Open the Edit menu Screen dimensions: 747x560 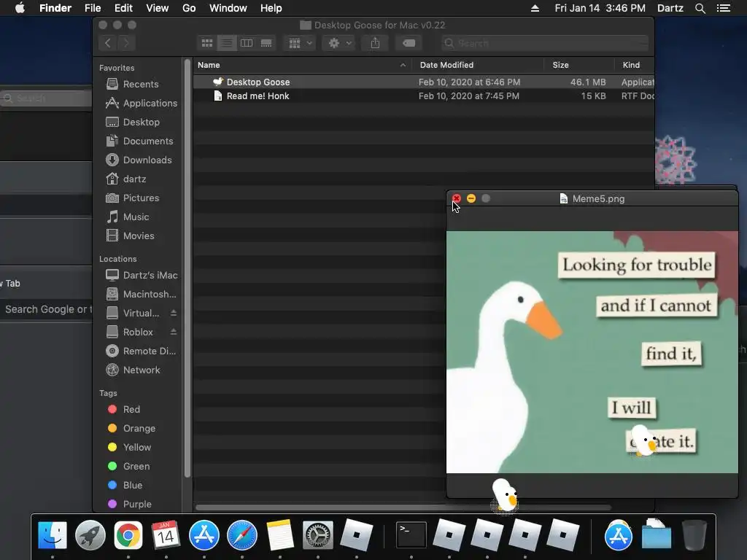click(x=123, y=8)
